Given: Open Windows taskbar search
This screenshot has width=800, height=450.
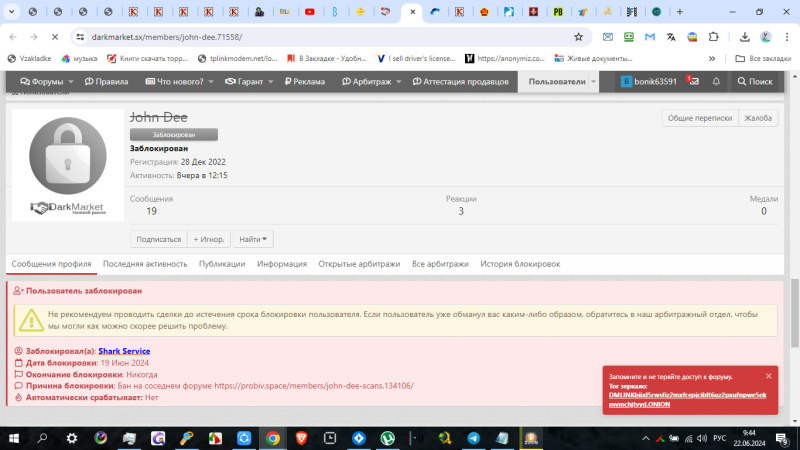Looking at the screenshot, I should point(42,438).
